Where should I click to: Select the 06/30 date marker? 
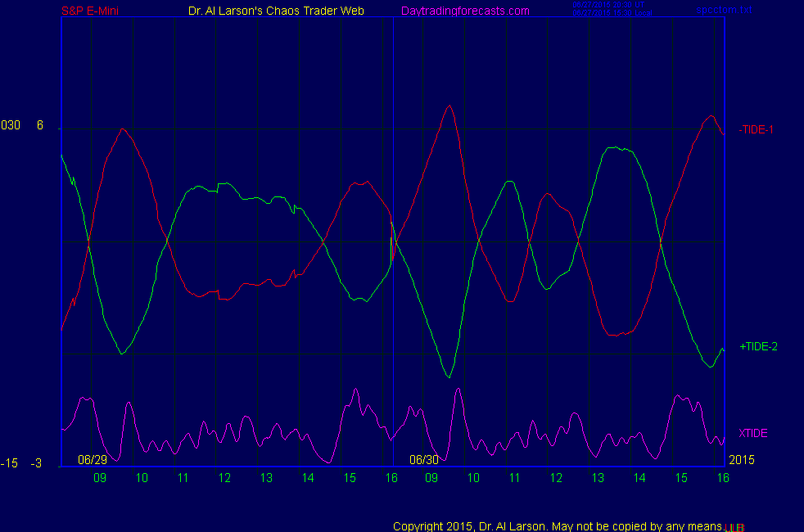(424, 460)
